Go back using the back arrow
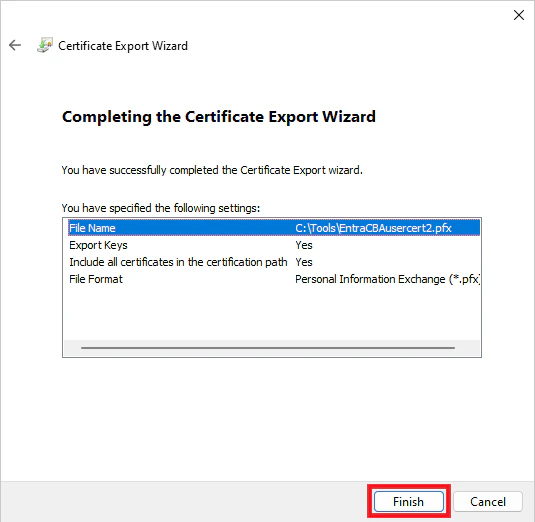535x522 pixels. [15, 45]
